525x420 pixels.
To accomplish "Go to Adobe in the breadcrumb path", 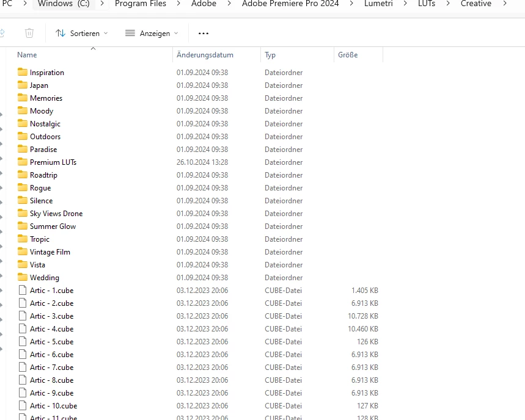I will click(x=204, y=4).
